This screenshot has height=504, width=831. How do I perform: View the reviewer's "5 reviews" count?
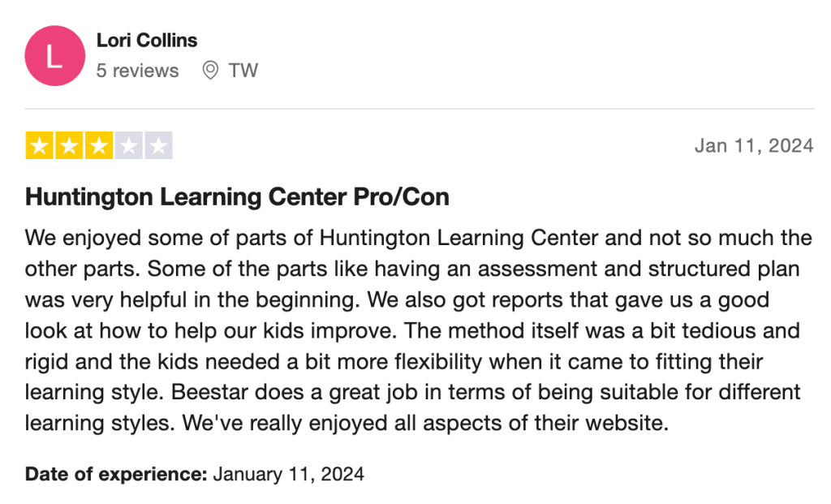[x=137, y=71]
